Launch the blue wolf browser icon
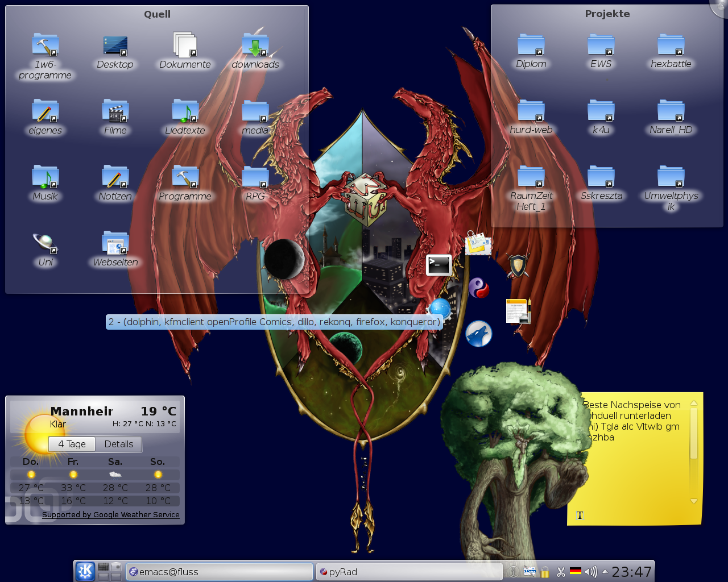 click(478, 334)
